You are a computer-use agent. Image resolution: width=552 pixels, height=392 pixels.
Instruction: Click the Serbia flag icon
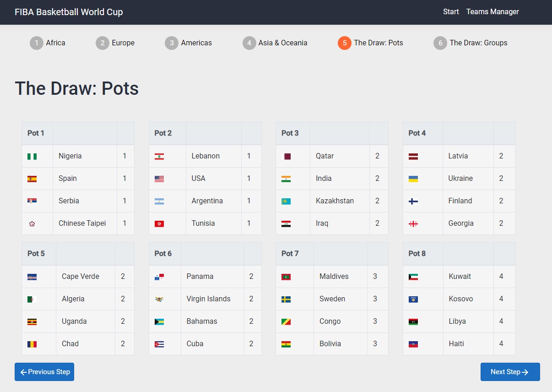[32, 201]
